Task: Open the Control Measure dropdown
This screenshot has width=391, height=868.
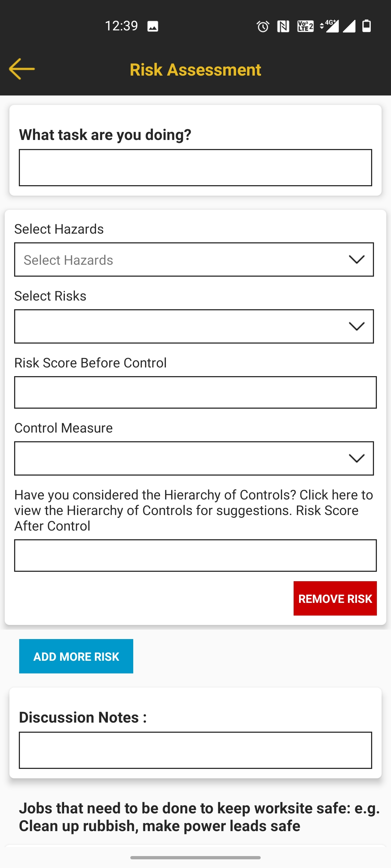Action: coord(195,458)
